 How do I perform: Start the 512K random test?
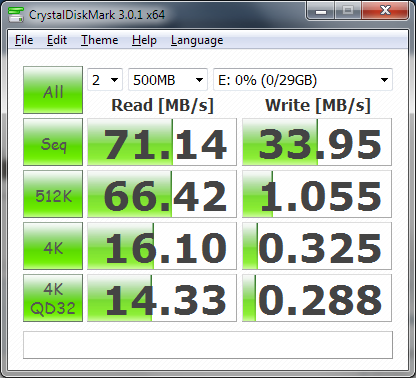(53, 194)
